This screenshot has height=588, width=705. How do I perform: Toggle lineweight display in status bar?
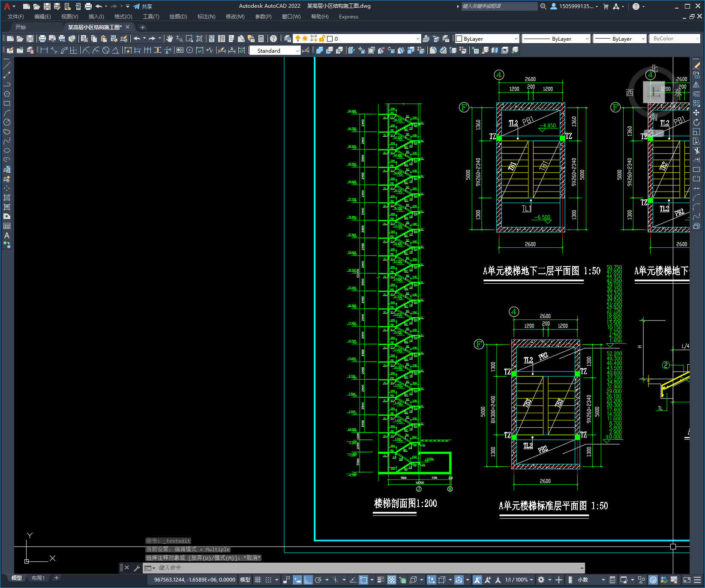[381, 580]
